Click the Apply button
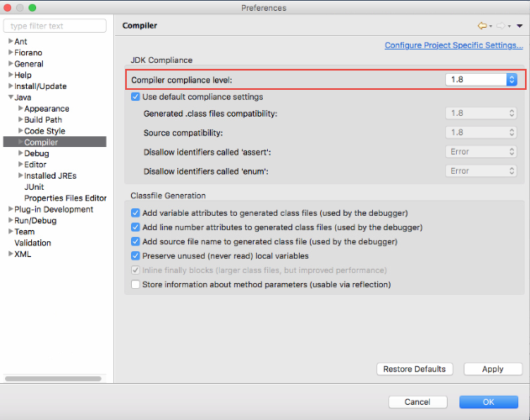The width and height of the screenshot is (530, 420). click(x=493, y=369)
